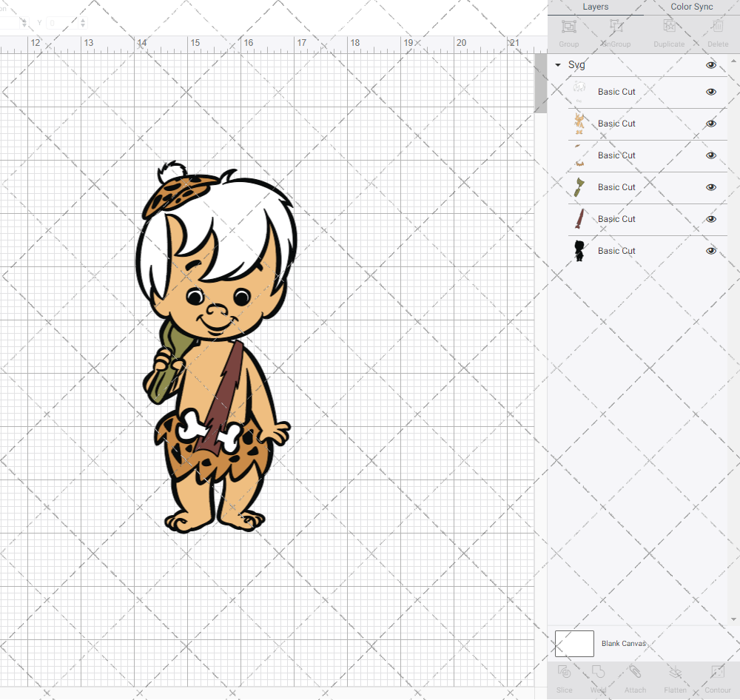Image resolution: width=740 pixels, height=700 pixels.
Task: Click the Slice tool icon
Action: tap(564, 672)
